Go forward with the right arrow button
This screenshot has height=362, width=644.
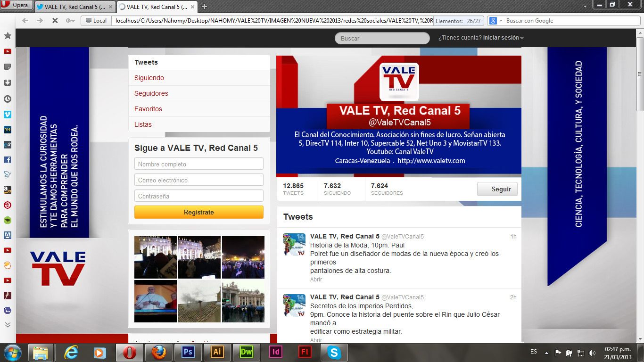pyautogui.click(x=40, y=21)
